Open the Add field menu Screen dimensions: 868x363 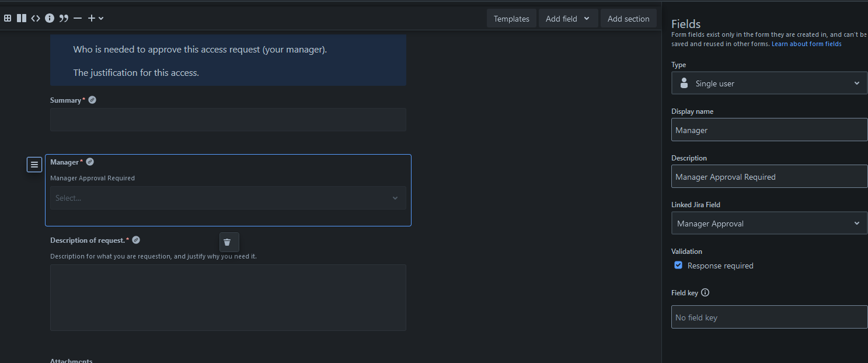coord(568,19)
